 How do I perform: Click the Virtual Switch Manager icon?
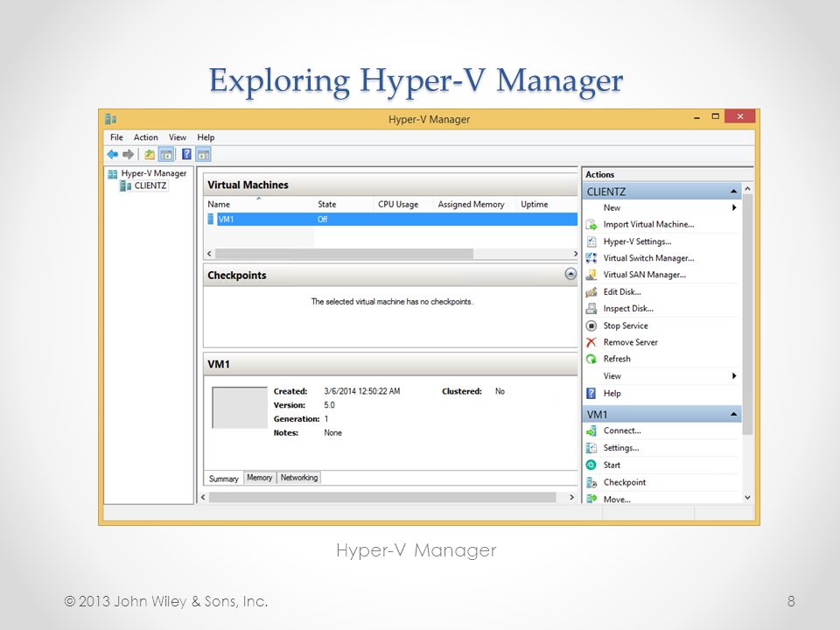click(591, 258)
